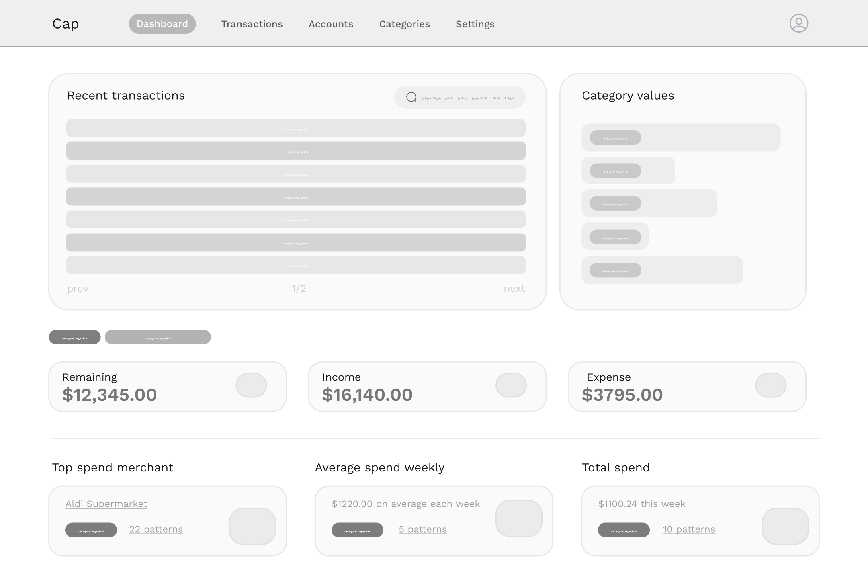Toggle the second filter button below transactions
Image resolution: width=868 pixels, height=588 pixels.
click(x=158, y=337)
